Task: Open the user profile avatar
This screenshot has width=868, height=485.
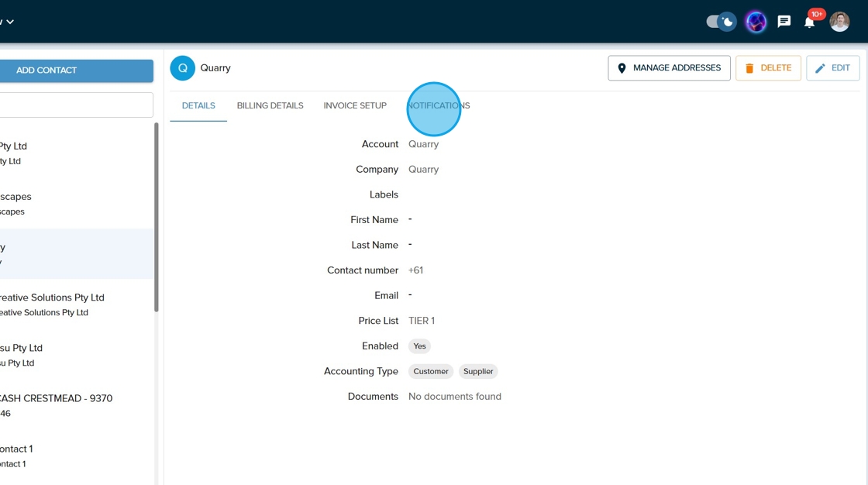Action: [x=839, y=22]
